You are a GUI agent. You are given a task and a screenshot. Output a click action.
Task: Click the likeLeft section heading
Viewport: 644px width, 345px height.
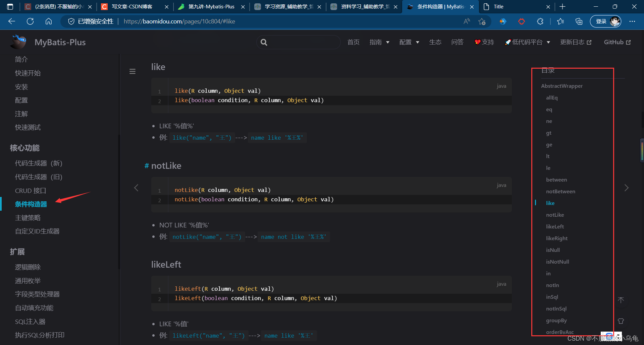click(x=166, y=265)
